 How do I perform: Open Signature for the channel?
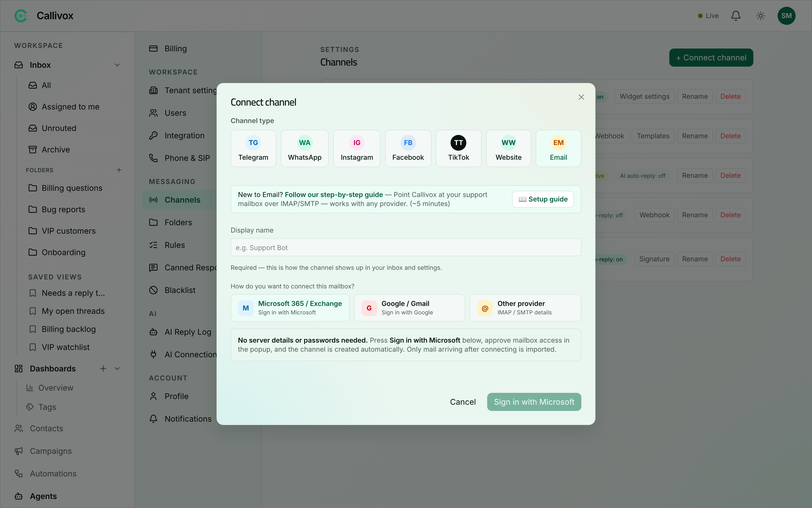tap(654, 259)
